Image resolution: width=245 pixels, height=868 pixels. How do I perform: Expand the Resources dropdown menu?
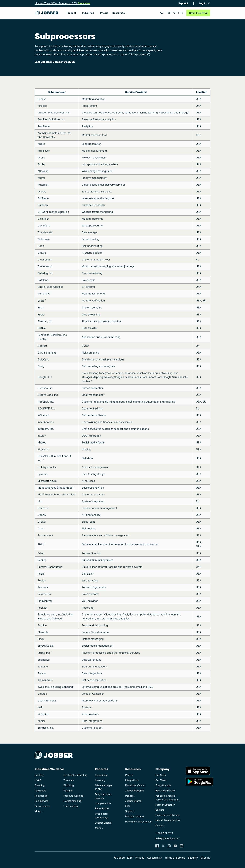[x=120, y=13]
